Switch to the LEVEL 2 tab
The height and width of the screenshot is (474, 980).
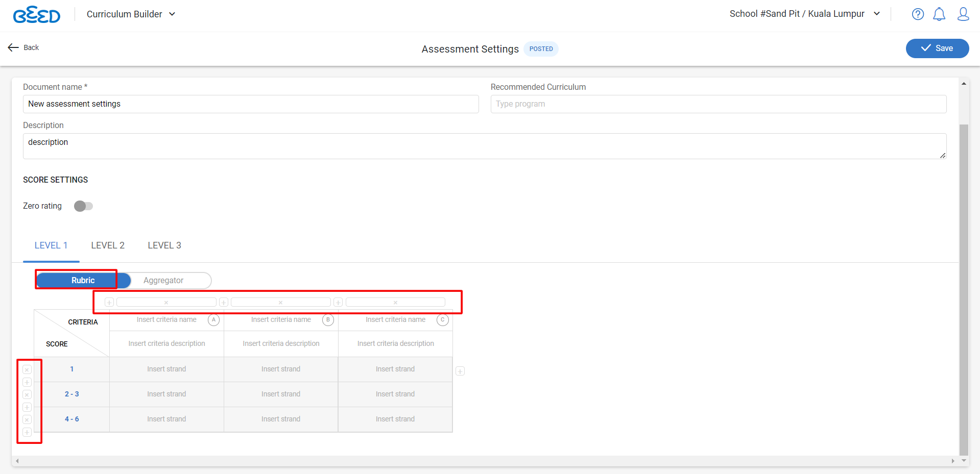108,245
